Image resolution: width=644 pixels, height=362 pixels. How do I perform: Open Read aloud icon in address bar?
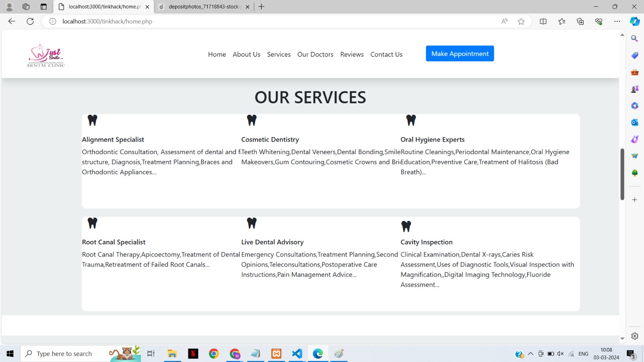[x=504, y=21]
